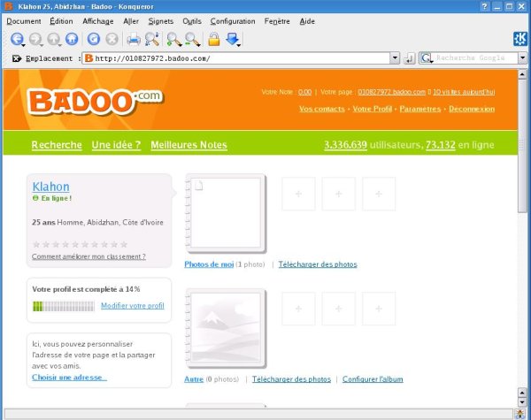Click the greyed Forward arrow icon

pos(35,39)
